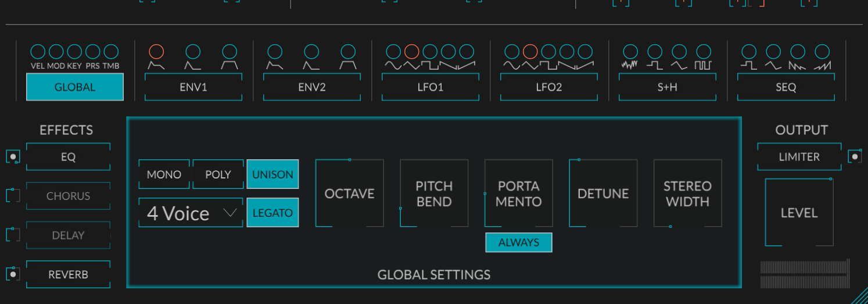Click the output LEVEL knob
Screen dimensions: 868x304
click(799, 213)
